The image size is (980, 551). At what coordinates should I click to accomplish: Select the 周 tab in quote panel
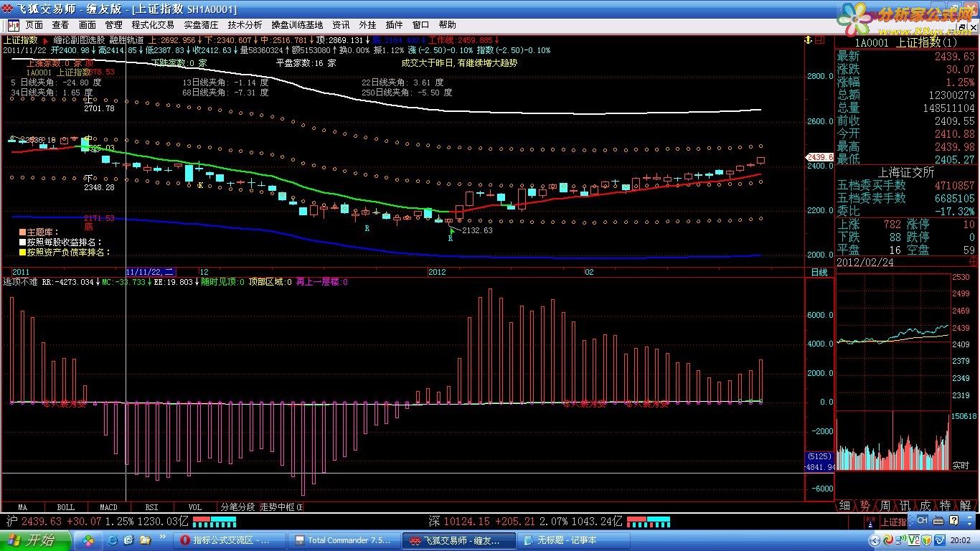[885, 506]
